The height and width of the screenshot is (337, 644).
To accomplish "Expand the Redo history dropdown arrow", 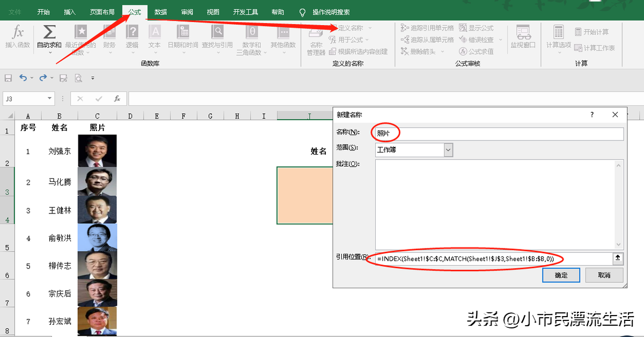I will 52,78.
